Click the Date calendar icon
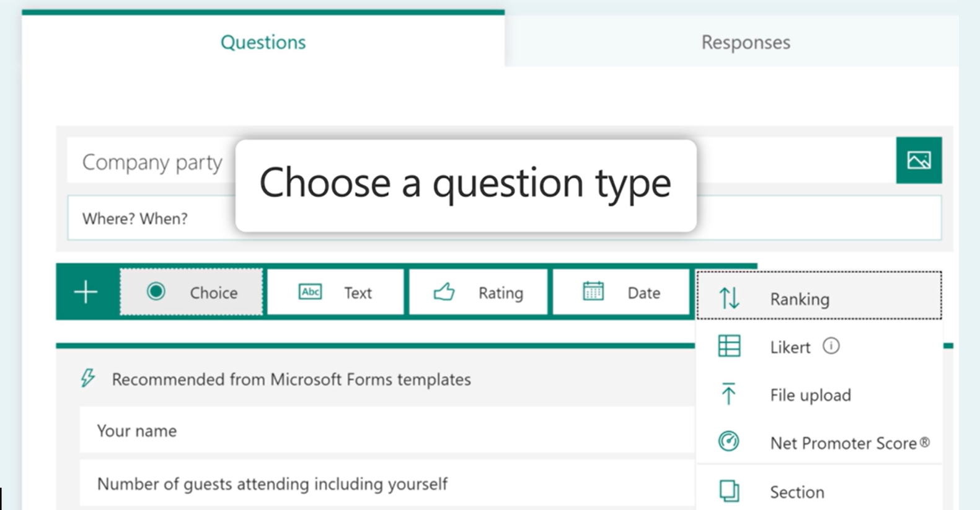 coord(593,292)
